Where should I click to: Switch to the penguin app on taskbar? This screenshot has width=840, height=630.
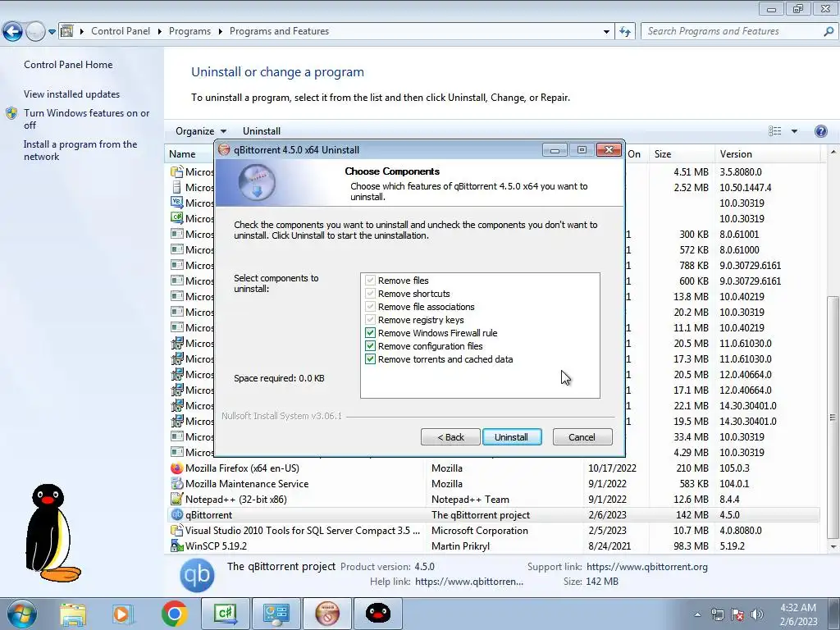point(377,614)
